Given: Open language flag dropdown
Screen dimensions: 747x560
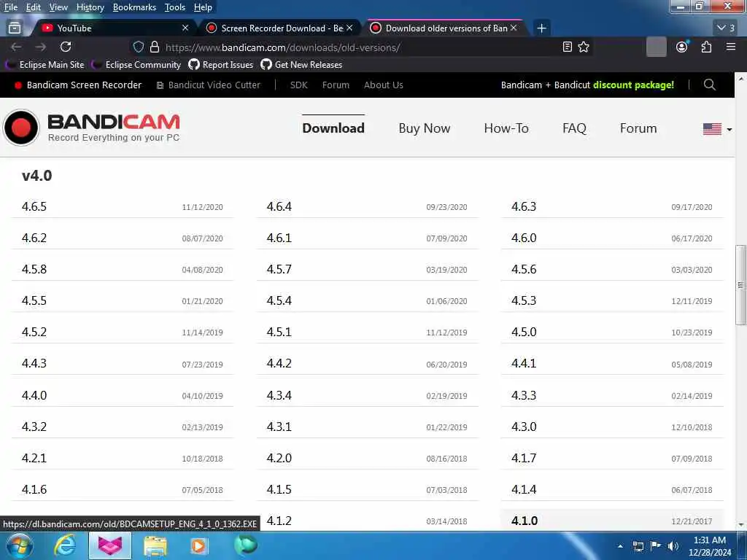Looking at the screenshot, I should pos(718,129).
